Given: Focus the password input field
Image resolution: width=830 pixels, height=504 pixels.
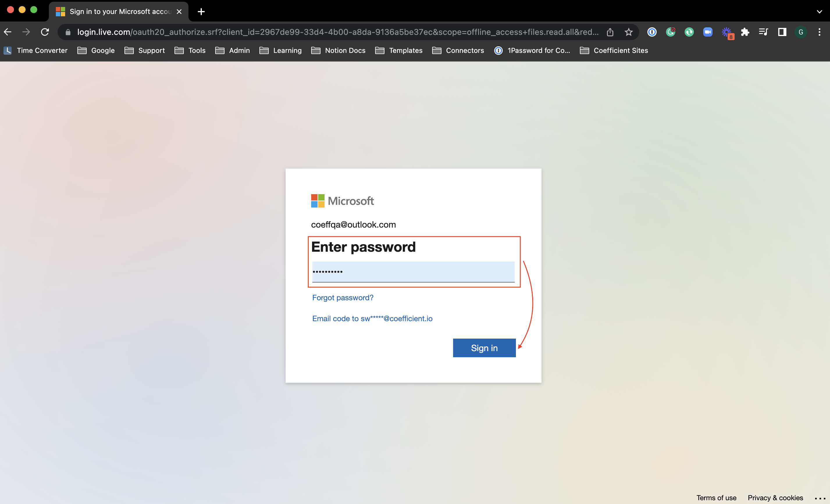Looking at the screenshot, I should coord(413,272).
